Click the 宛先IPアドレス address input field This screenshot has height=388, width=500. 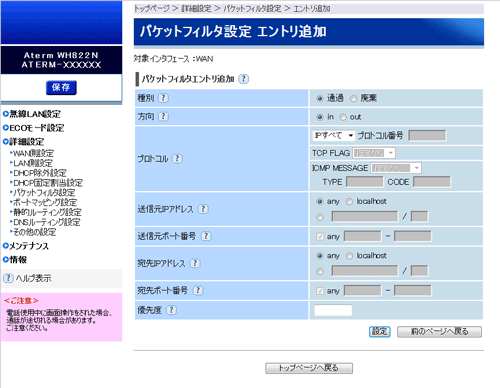pyautogui.click(x=365, y=271)
